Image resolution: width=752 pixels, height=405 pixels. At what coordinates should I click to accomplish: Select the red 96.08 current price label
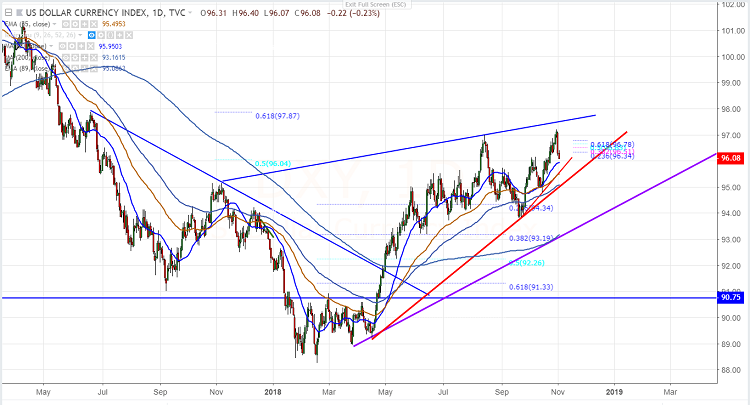click(x=730, y=158)
